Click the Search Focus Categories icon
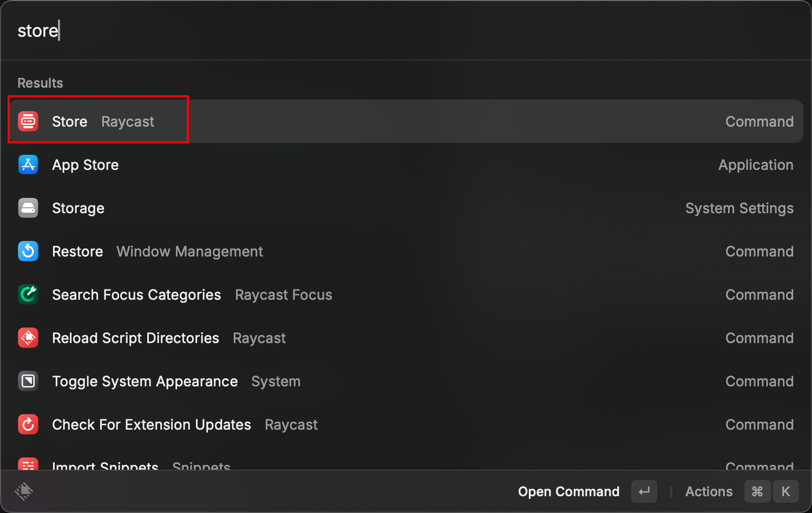 click(x=28, y=294)
